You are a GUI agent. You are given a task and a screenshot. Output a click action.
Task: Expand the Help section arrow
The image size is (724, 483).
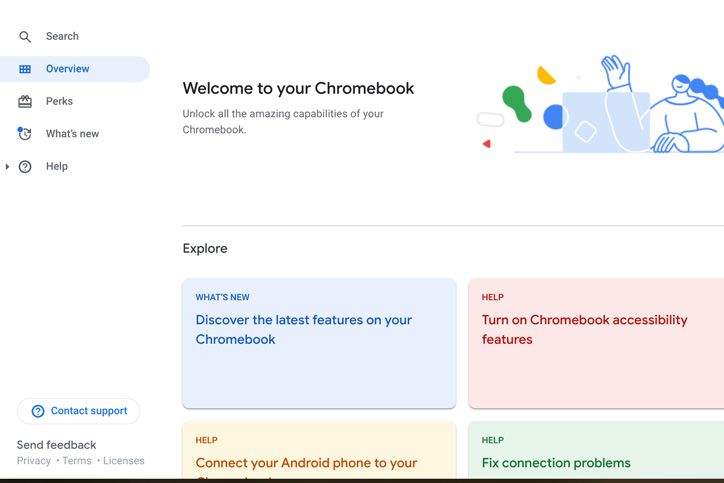7,167
